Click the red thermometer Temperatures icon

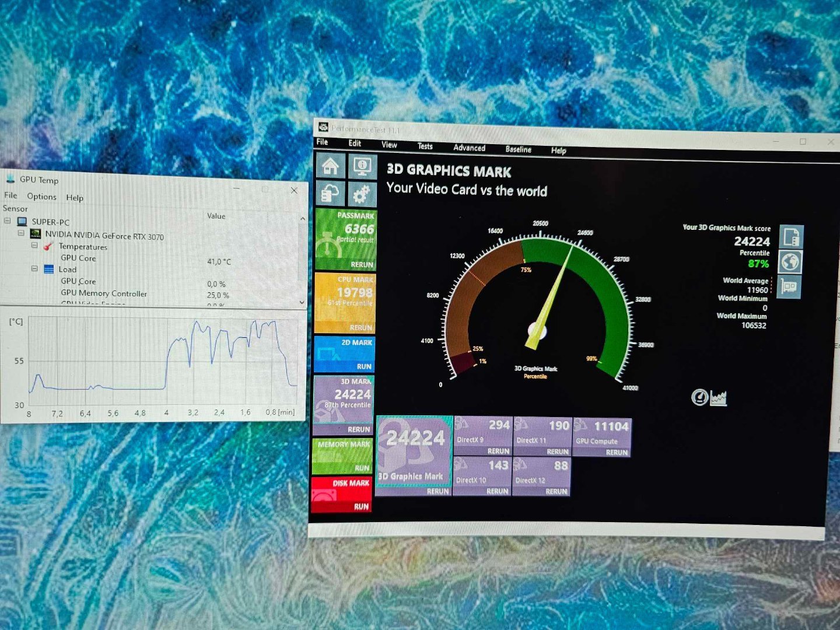pyautogui.click(x=48, y=246)
